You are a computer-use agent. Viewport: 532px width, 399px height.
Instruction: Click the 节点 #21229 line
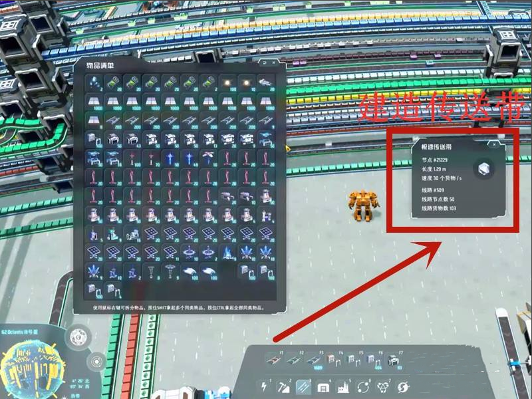435,160
